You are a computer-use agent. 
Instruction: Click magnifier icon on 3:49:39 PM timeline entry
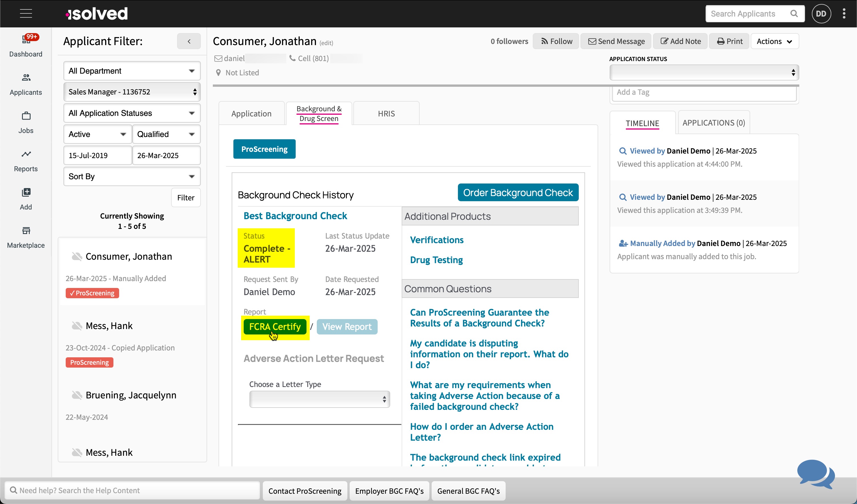[x=622, y=197]
